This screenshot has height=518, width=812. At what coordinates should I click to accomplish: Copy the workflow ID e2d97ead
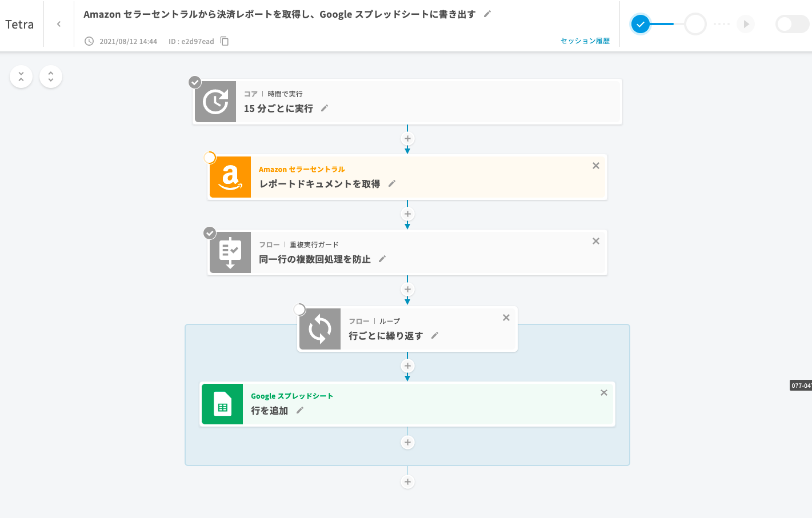tap(225, 41)
